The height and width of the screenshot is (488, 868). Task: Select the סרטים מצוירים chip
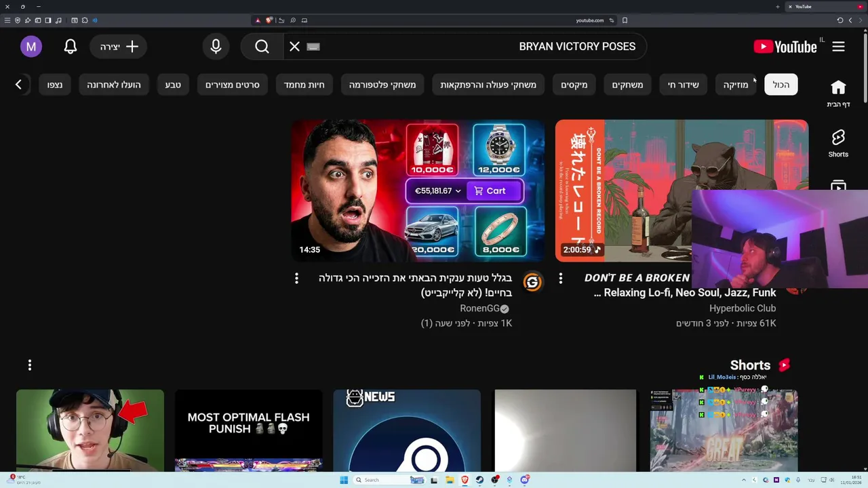[x=233, y=85]
